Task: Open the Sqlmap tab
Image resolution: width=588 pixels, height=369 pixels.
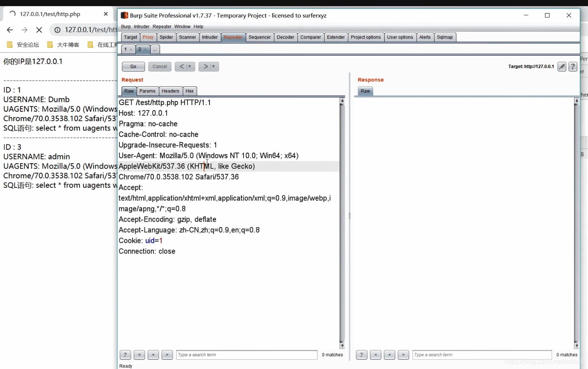Action: coord(445,37)
